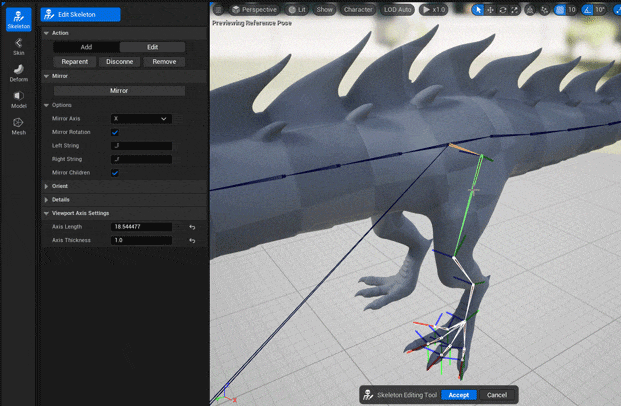The height and width of the screenshot is (406, 621).
Task: Click the Axis Thickness value field
Action: pos(141,240)
